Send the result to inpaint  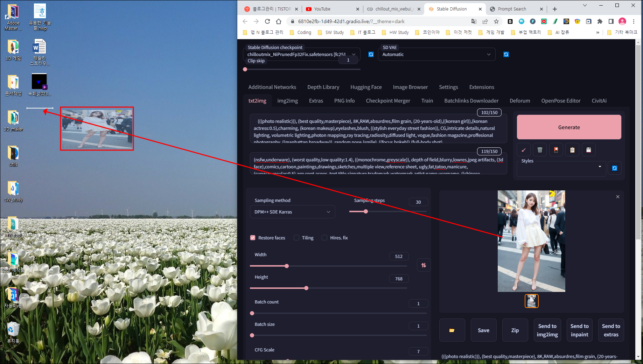[x=579, y=330]
